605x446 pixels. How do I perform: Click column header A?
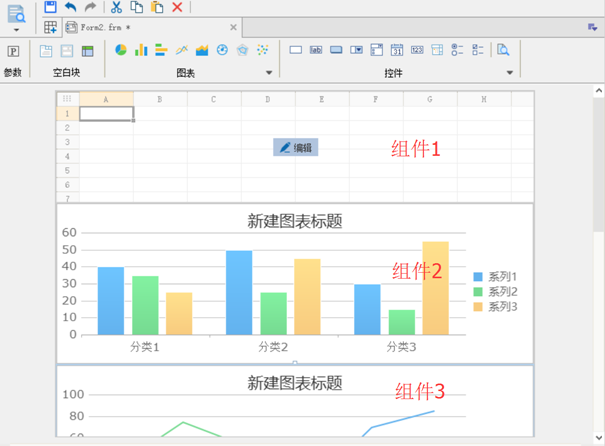tap(106, 100)
